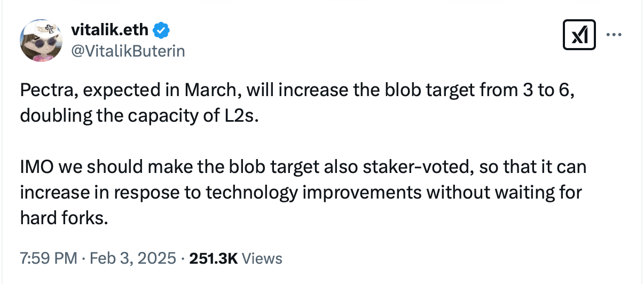Click the Views label

(262, 258)
